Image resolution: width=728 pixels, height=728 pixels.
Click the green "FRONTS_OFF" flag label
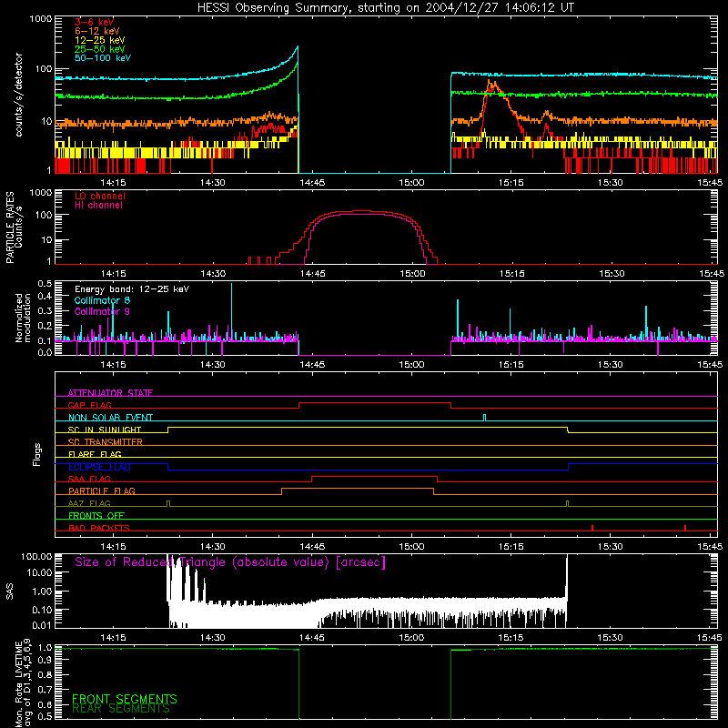pyautogui.click(x=96, y=515)
